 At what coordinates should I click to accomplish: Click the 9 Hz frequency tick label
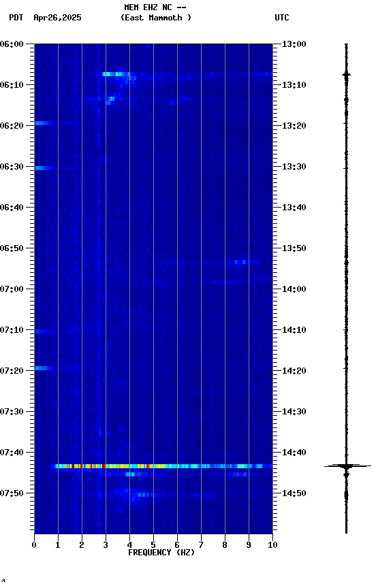[249, 545]
